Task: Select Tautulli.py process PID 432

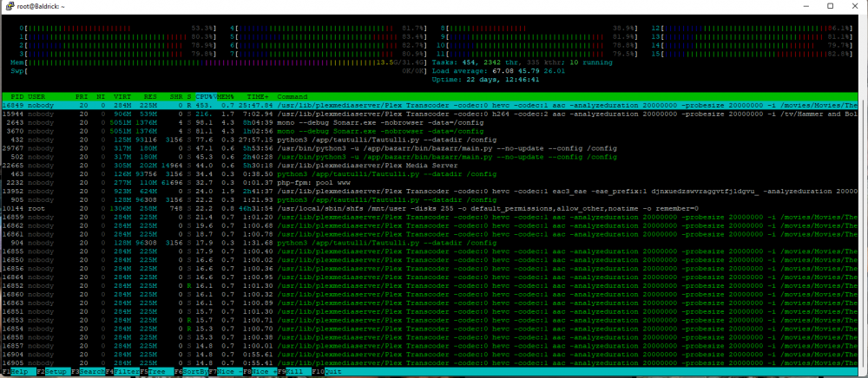Action: 430,140
